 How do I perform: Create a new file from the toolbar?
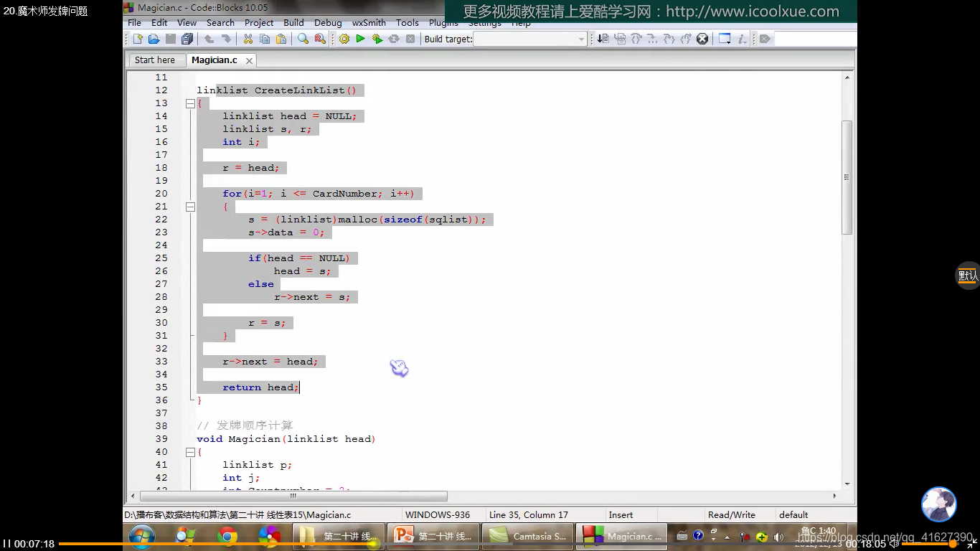[x=138, y=39]
